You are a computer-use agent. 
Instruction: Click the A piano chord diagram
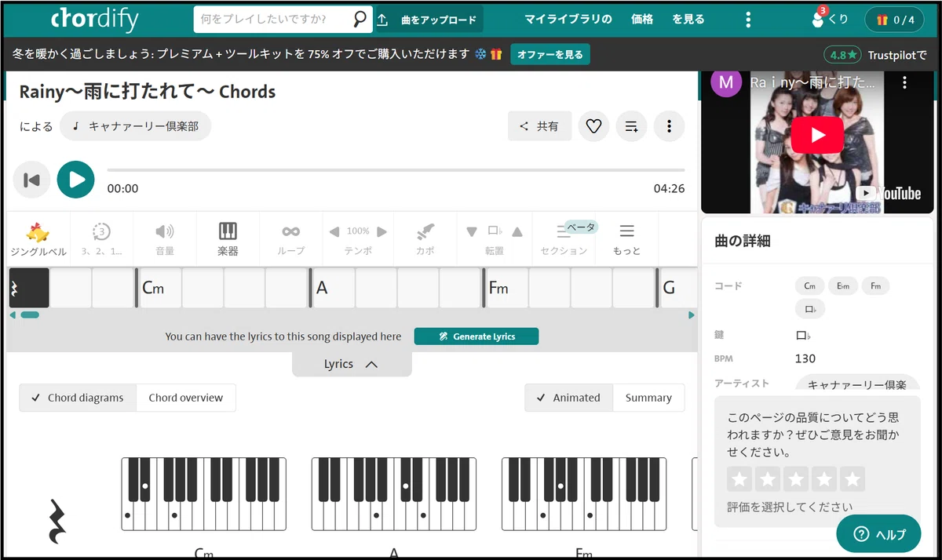394,494
